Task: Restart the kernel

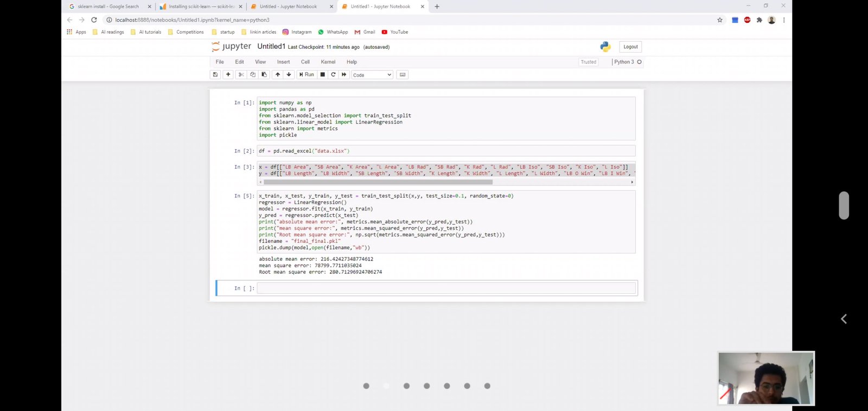Action: pyautogui.click(x=333, y=75)
